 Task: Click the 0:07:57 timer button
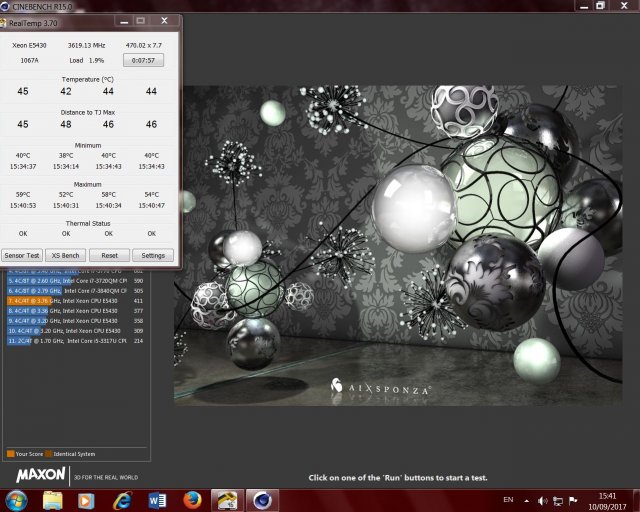coord(143,60)
